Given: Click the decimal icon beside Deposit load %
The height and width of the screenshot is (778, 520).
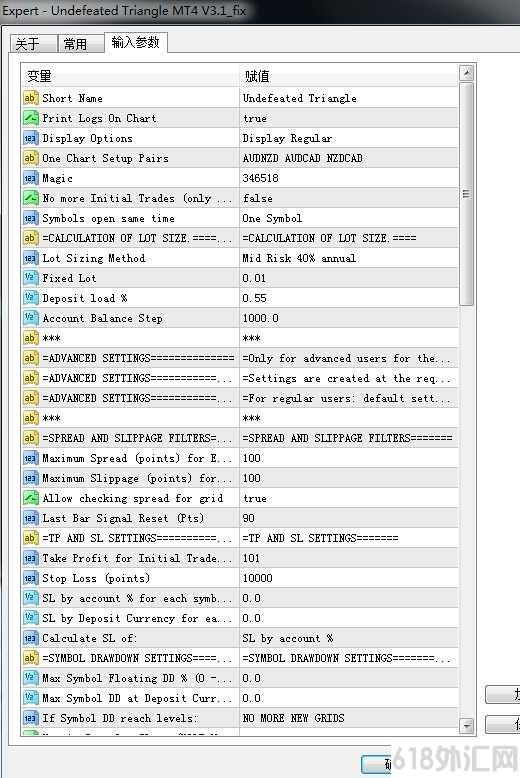Looking at the screenshot, I should coord(30,298).
